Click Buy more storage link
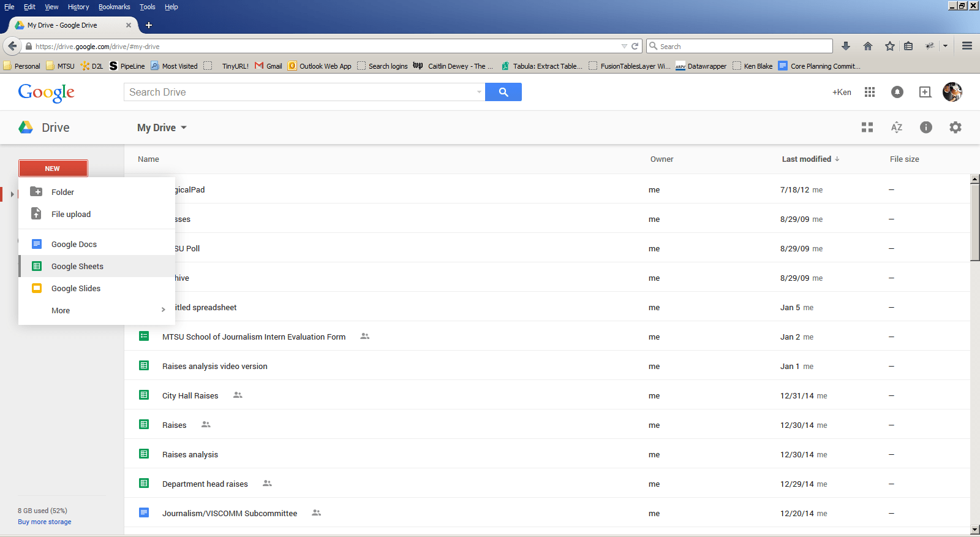This screenshot has width=980, height=537. [x=44, y=522]
